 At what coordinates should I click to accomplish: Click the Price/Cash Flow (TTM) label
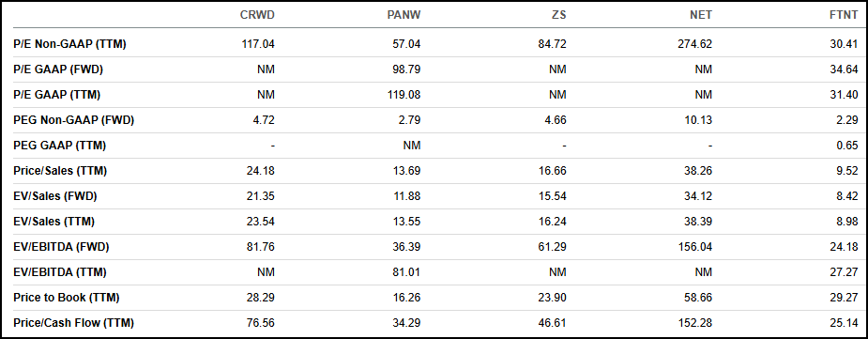click(x=73, y=323)
